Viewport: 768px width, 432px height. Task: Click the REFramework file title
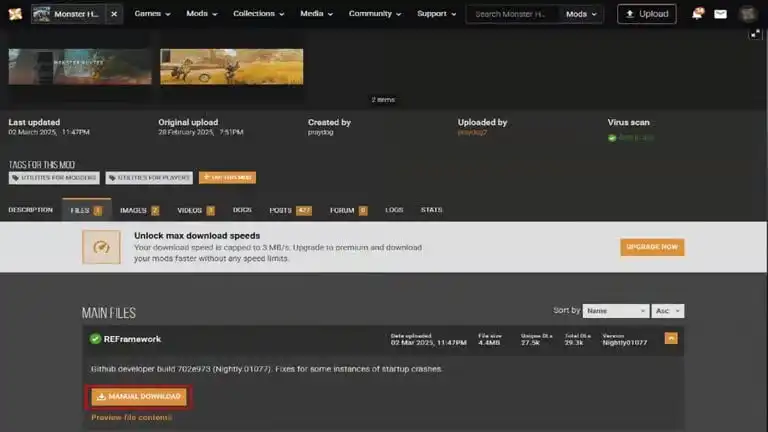pyautogui.click(x=132, y=339)
